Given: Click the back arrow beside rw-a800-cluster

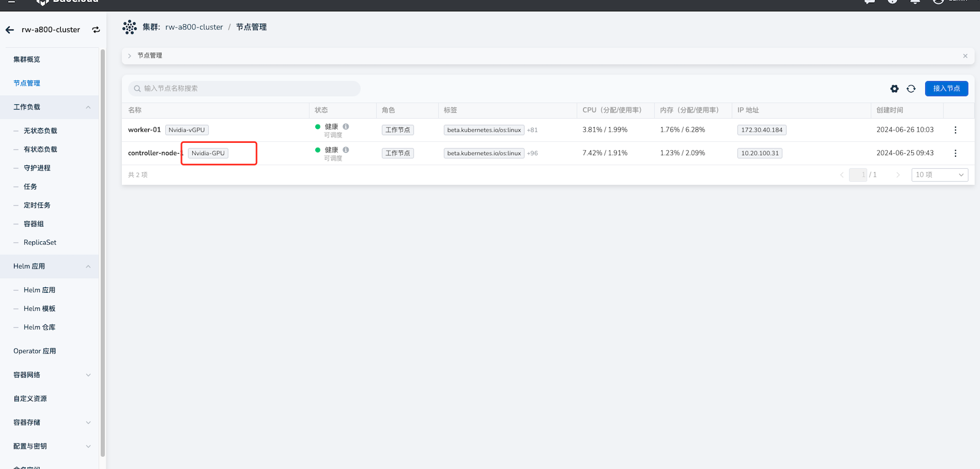Looking at the screenshot, I should click(10, 30).
